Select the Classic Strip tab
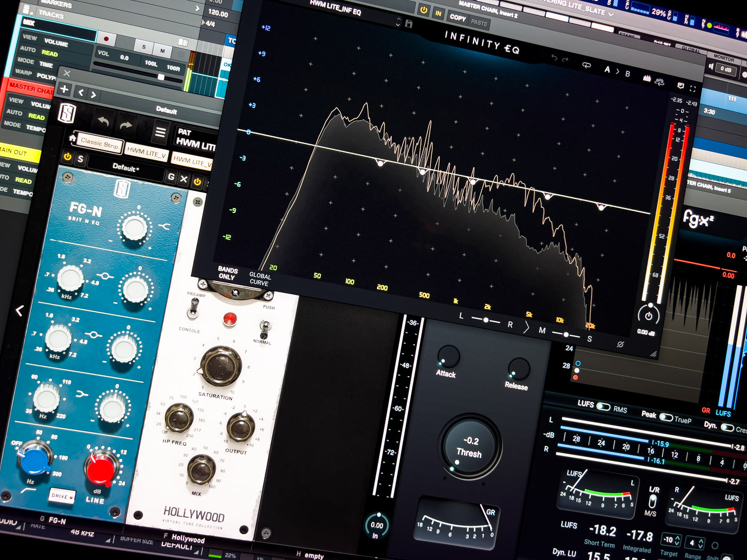The height and width of the screenshot is (560, 747). tap(99, 143)
